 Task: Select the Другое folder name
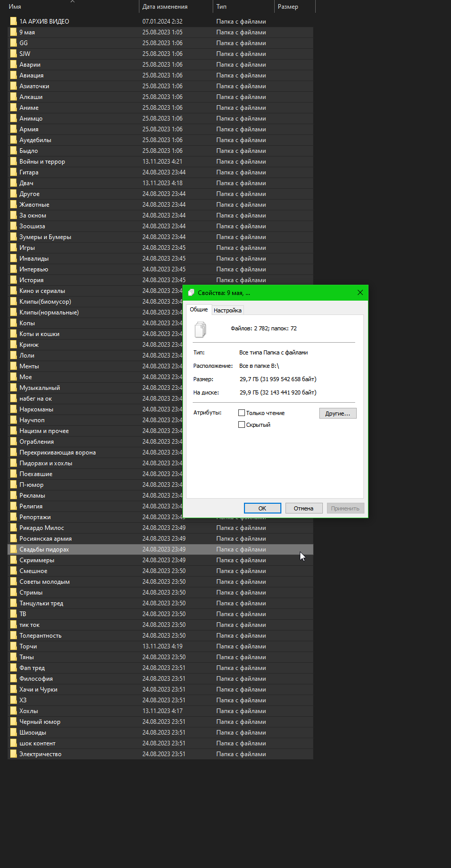(x=29, y=194)
